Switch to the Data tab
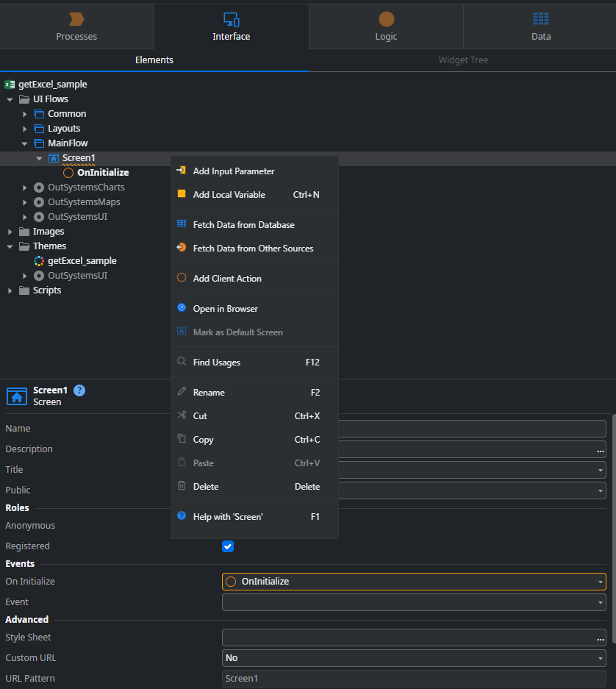This screenshot has height=689, width=616. pos(541,26)
